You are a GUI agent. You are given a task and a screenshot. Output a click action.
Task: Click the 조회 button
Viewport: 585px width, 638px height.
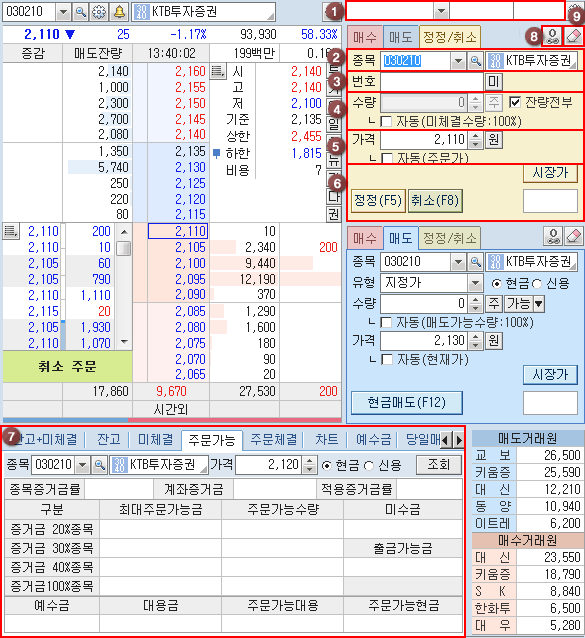(x=439, y=464)
